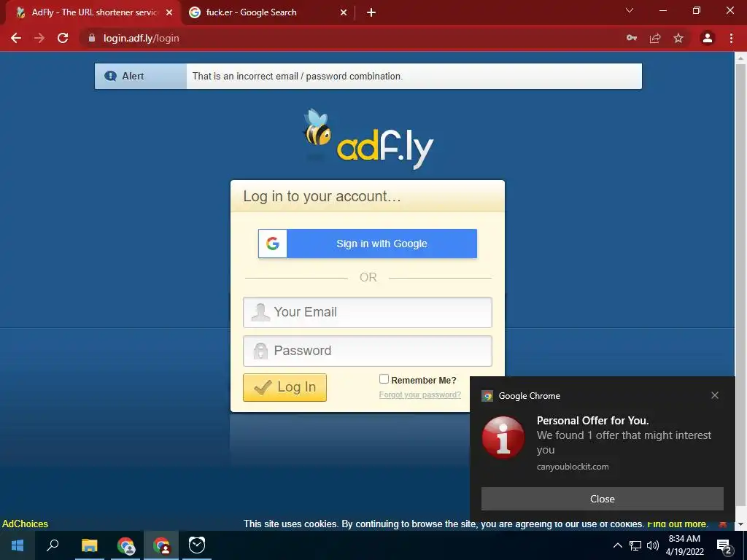747x560 pixels.
Task: Open network status tray icon
Action: tap(635, 545)
